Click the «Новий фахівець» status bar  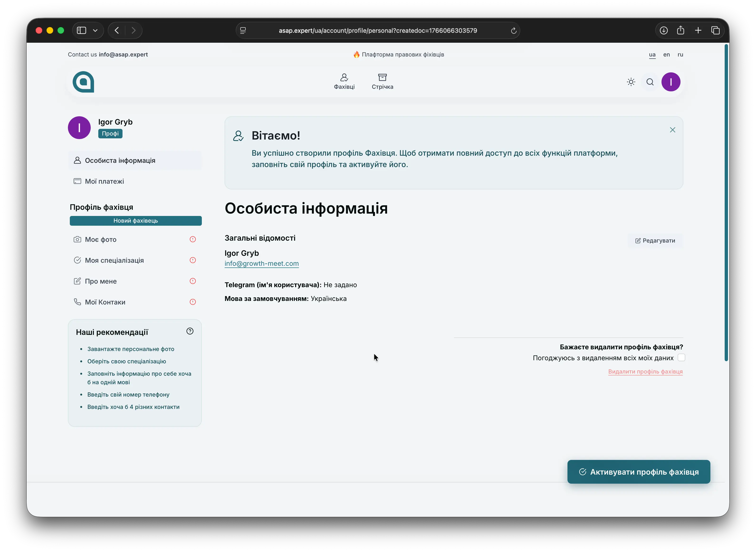point(135,220)
